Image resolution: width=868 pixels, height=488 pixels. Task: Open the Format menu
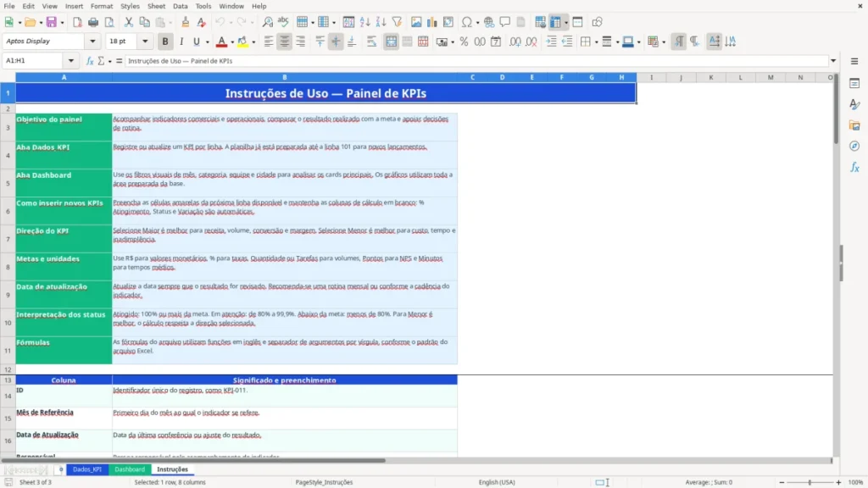coord(102,6)
